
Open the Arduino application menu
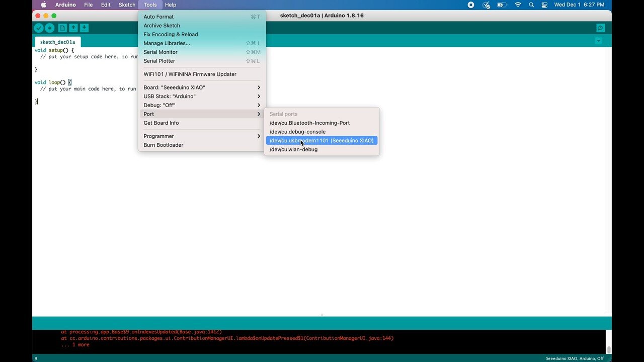pyautogui.click(x=65, y=5)
